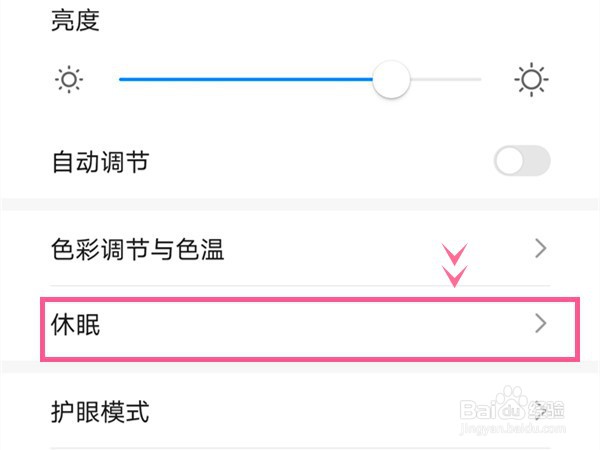Toggle the 自动调节 auto-adjust switch

(x=522, y=161)
